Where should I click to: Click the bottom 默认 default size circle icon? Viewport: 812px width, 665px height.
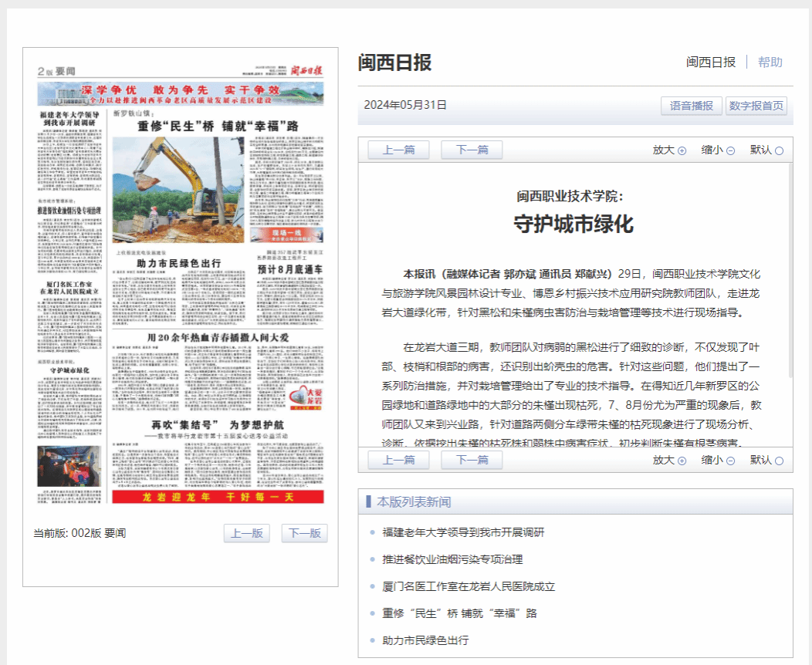click(x=779, y=461)
